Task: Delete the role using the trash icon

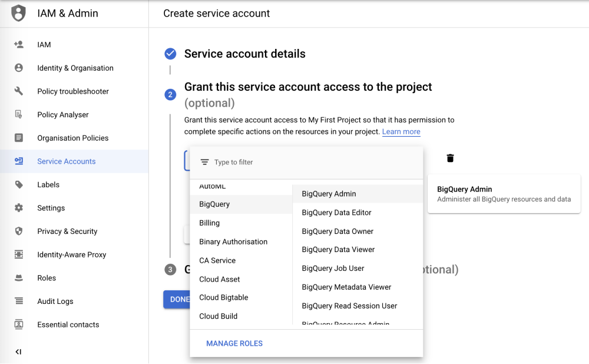Action: pos(450,158)
